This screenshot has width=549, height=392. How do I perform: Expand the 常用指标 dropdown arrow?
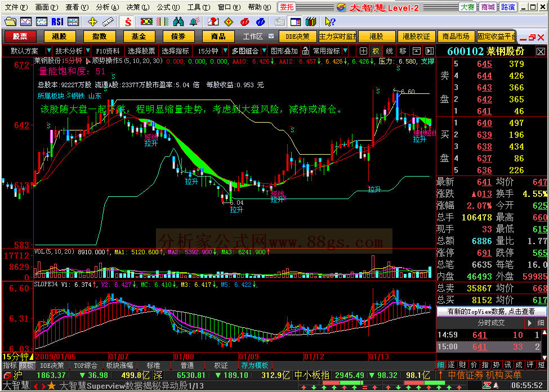tap(345, 51)
